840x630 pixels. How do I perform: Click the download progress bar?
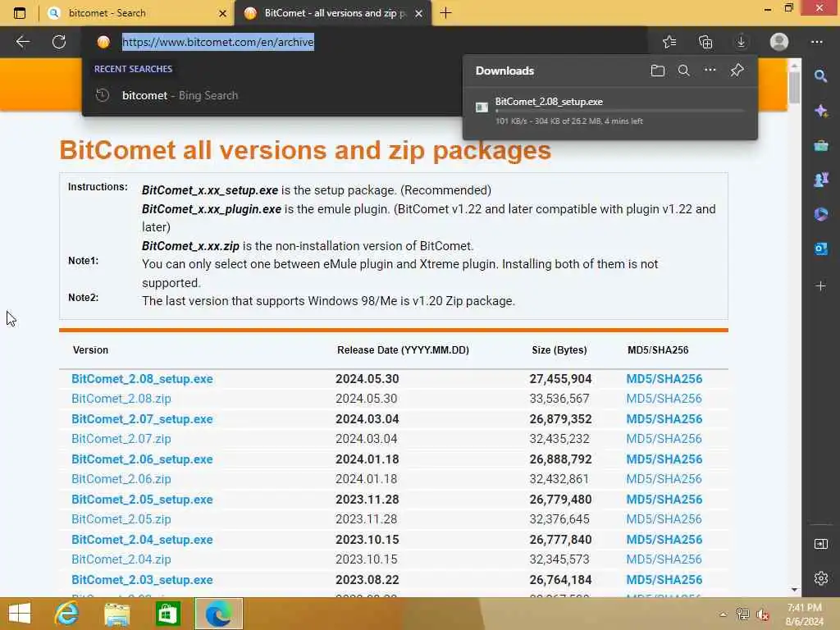(x=620, y=111)
